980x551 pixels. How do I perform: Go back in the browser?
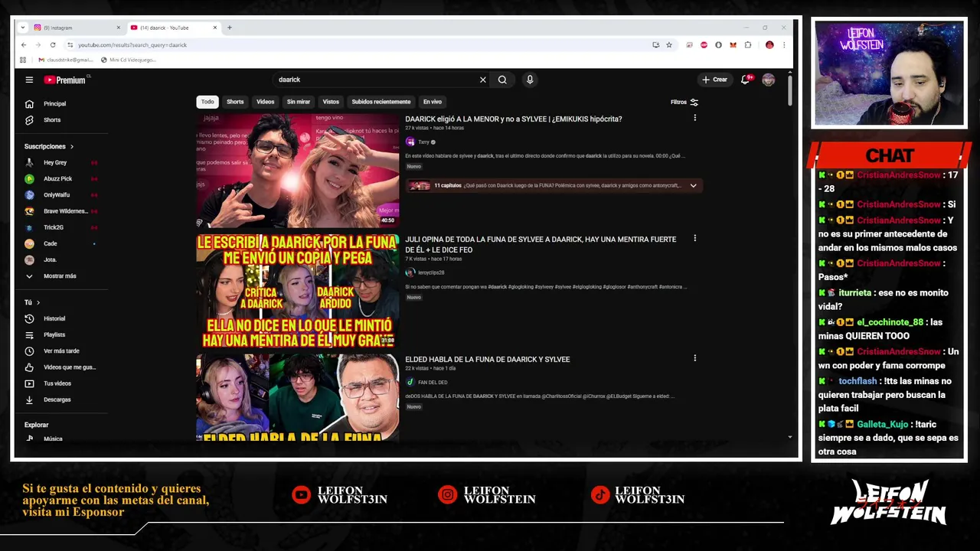click(x=24, y=45)
